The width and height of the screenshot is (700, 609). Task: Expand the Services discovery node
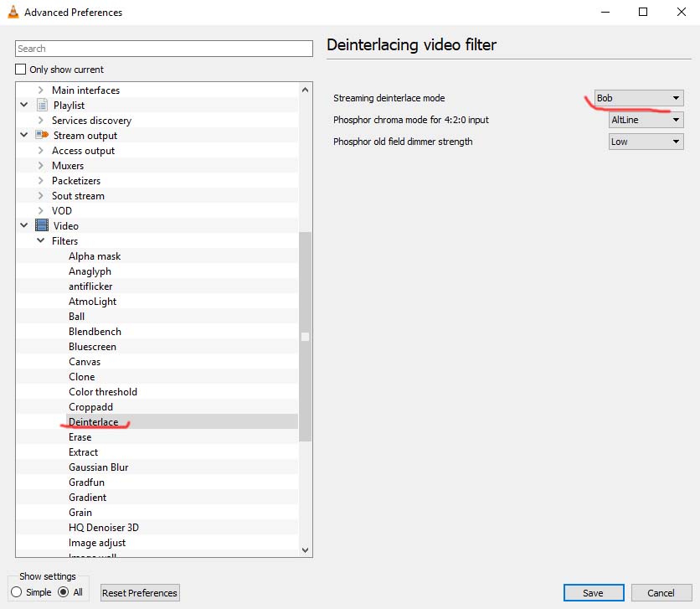point(41,120)
